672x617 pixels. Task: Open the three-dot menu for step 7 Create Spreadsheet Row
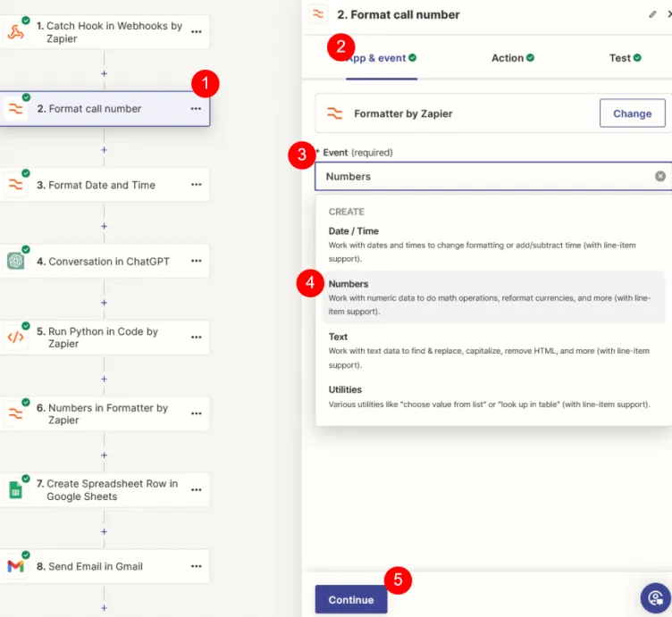(x=197, y=490)
